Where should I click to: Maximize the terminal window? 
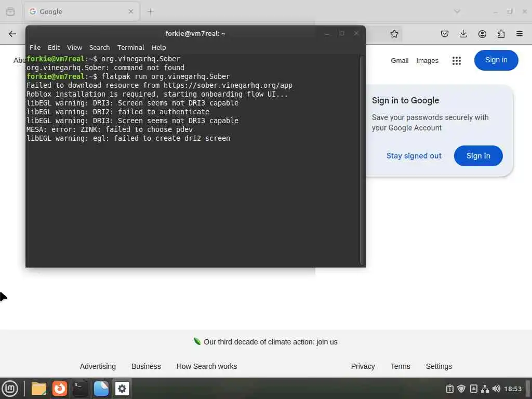(x=342, y=33)
